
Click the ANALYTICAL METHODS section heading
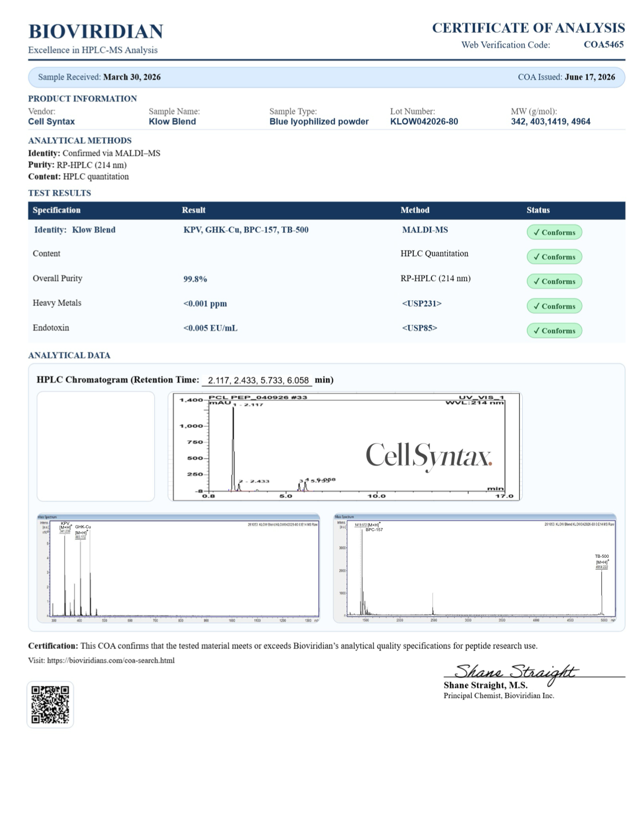(80, 140)
